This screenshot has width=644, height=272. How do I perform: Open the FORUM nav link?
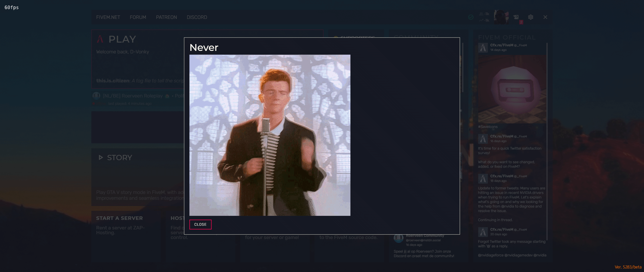tap(138, 17)
